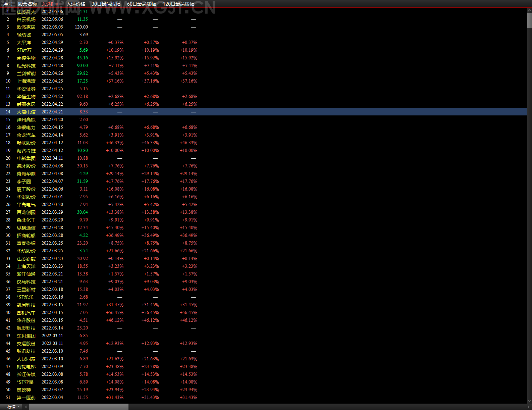Select stock ST时万
This screenshot has width=532, height=410.
click(x=24, y=50)
